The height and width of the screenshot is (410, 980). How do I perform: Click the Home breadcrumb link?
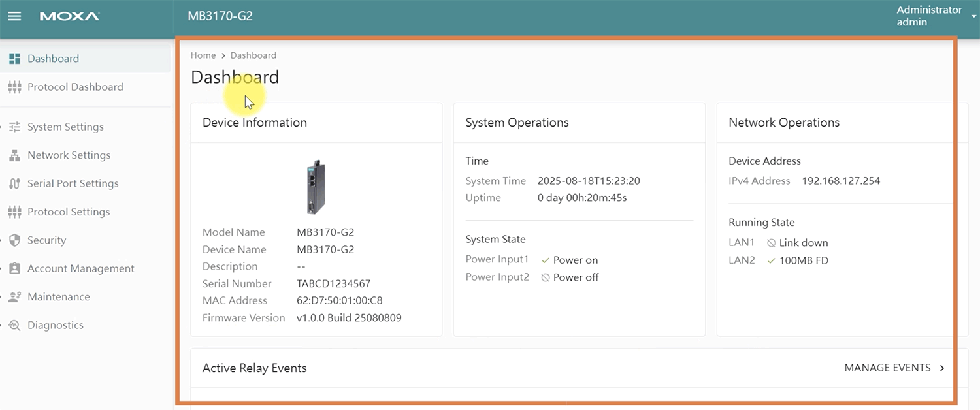pos(203,55)
